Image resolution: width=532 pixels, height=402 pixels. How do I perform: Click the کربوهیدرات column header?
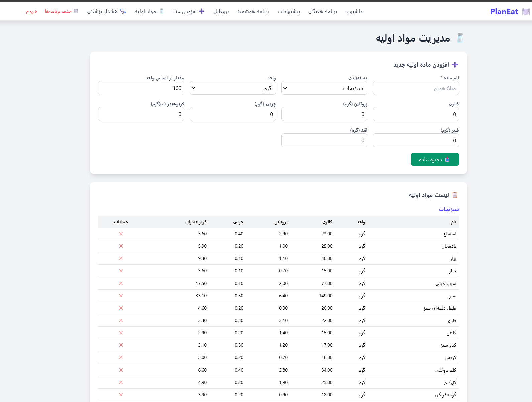196,222
